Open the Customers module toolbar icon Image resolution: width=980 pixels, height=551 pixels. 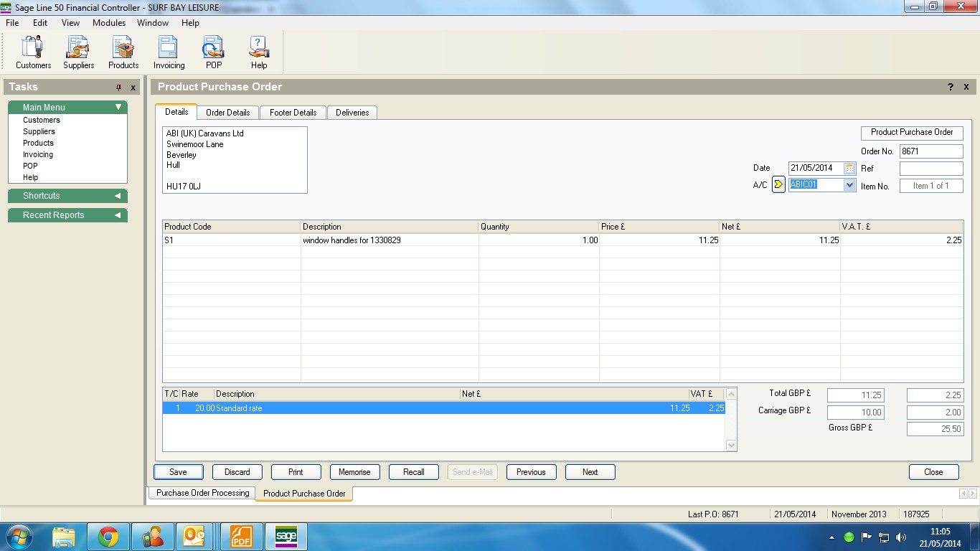click(33, 52)
